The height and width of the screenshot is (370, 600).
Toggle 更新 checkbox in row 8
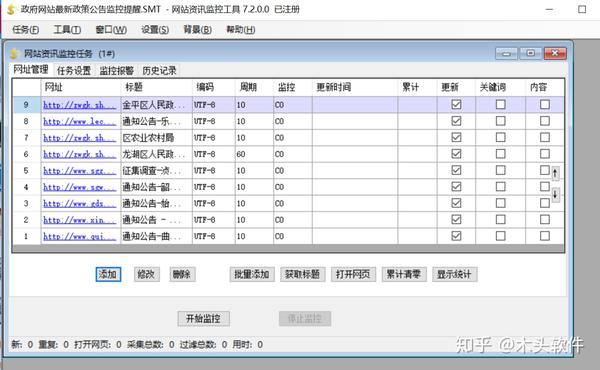[456, 121]
